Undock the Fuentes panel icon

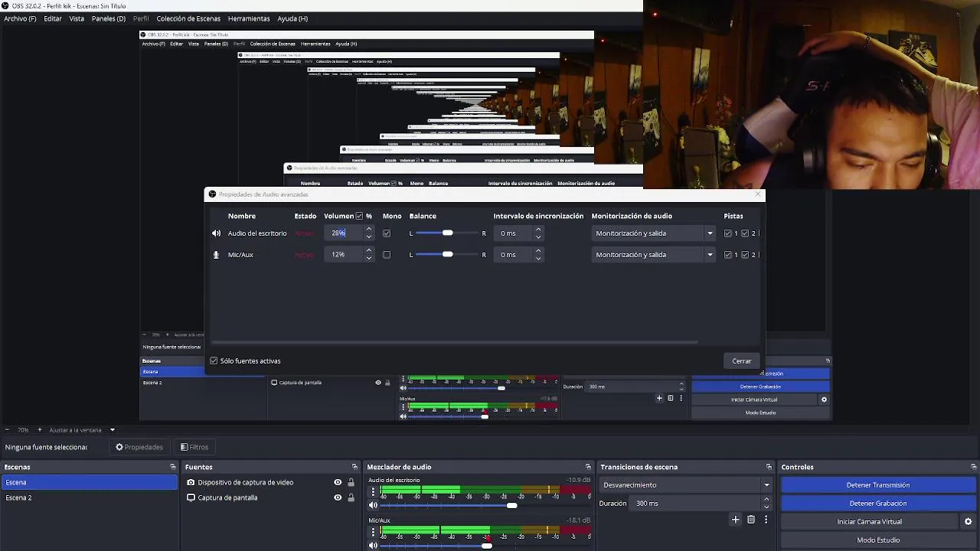point(354,467)
